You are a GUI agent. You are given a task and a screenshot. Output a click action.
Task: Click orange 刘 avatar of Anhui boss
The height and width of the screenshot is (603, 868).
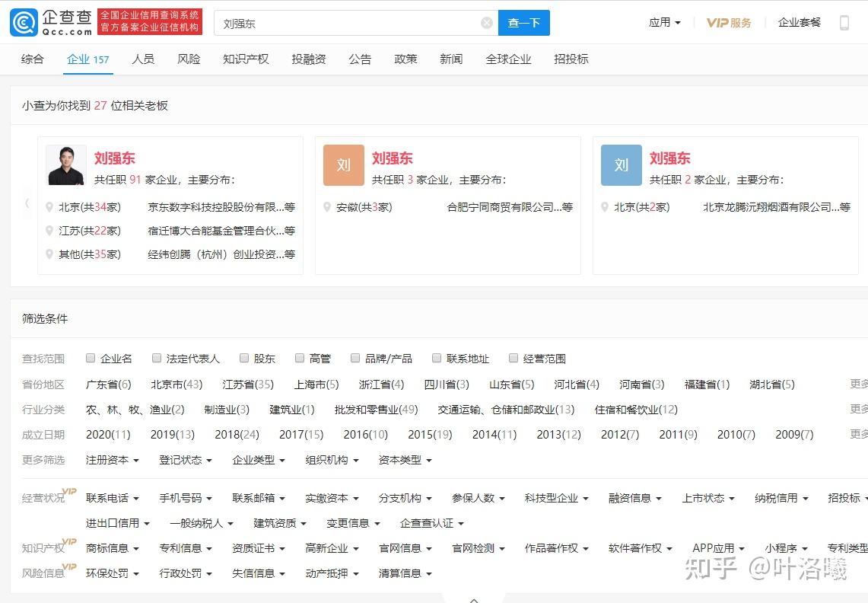pos(344,165)
